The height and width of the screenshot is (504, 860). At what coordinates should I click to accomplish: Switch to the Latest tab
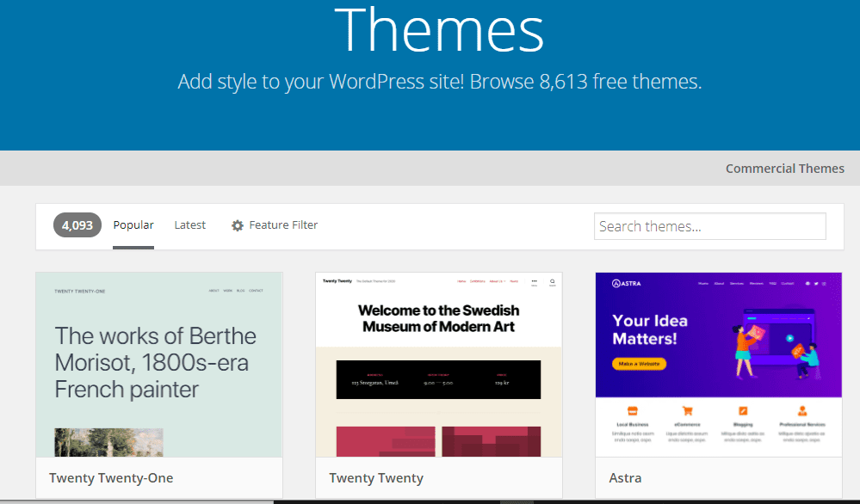click(x=189, y=225)
